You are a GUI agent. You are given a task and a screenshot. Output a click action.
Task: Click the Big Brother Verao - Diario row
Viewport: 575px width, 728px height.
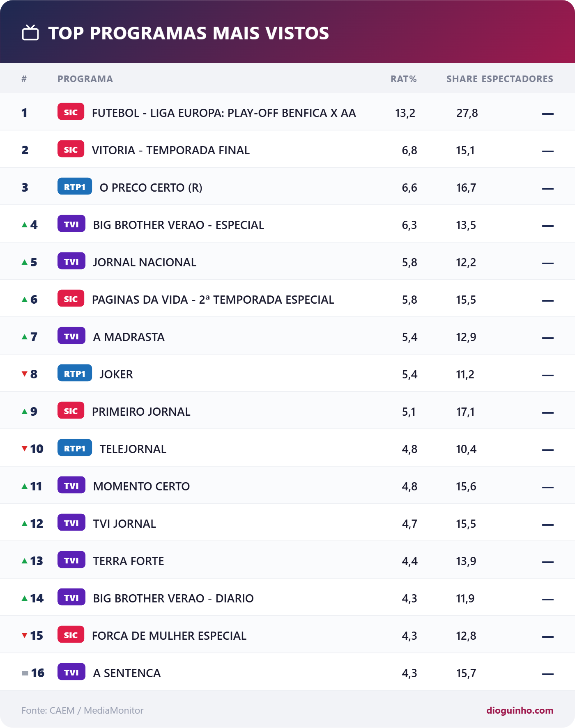point(287,598)
